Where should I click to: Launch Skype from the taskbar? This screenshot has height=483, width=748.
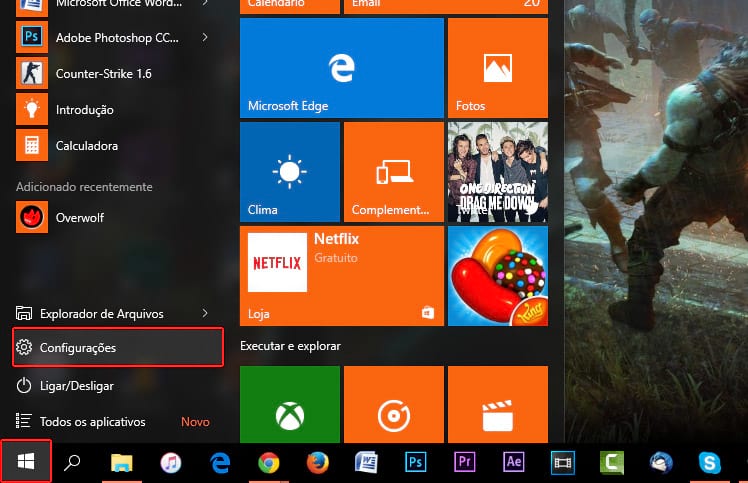pyautogui.click(x=710, y=462)
